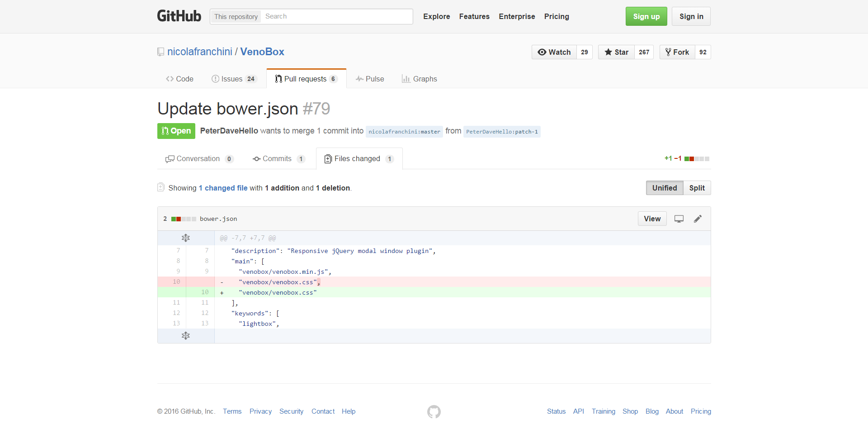
Task: Open the display rich diff monitor icon
Action: (x=679, y=219)
